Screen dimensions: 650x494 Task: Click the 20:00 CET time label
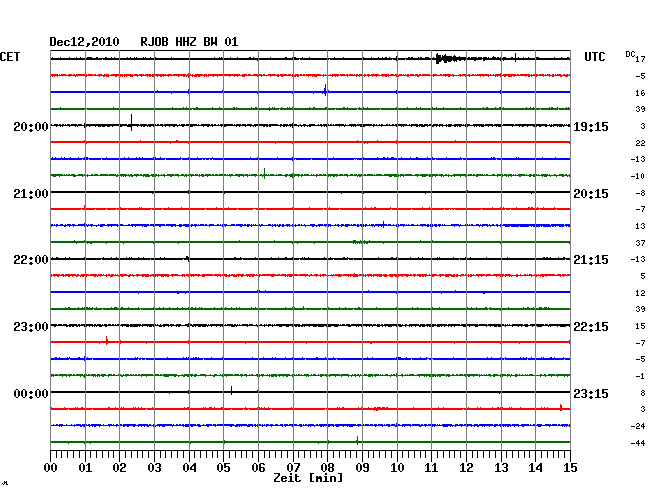[31, 126]
